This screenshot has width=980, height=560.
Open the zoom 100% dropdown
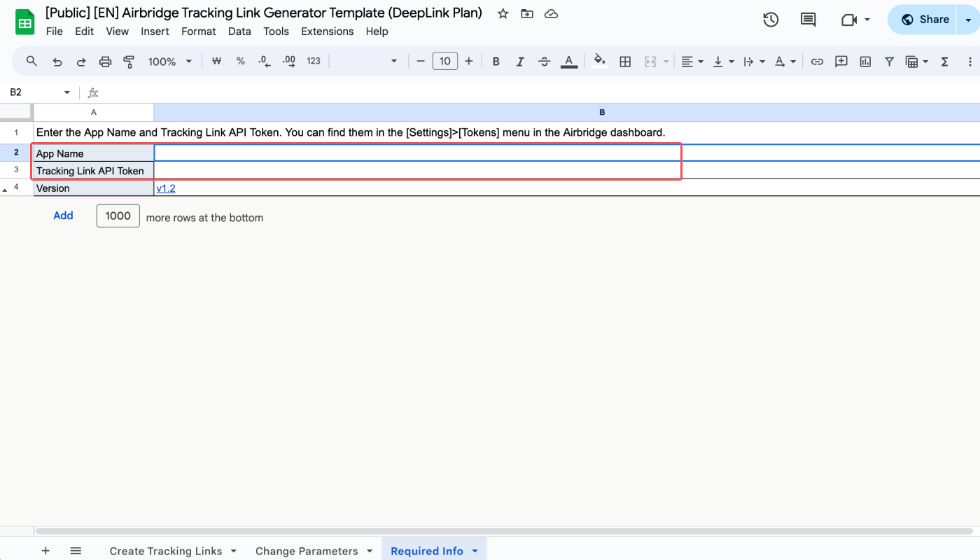[x=169, y=62]
